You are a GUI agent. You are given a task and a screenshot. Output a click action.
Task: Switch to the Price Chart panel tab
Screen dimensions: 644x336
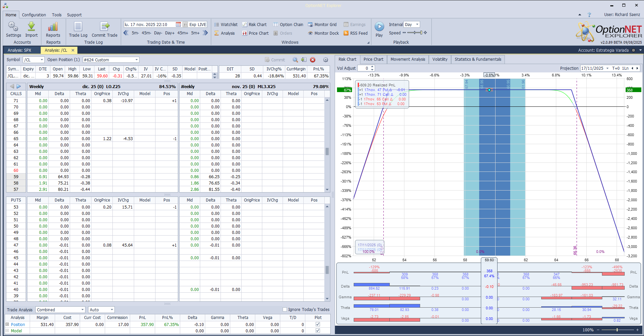[x=373, y=59]
